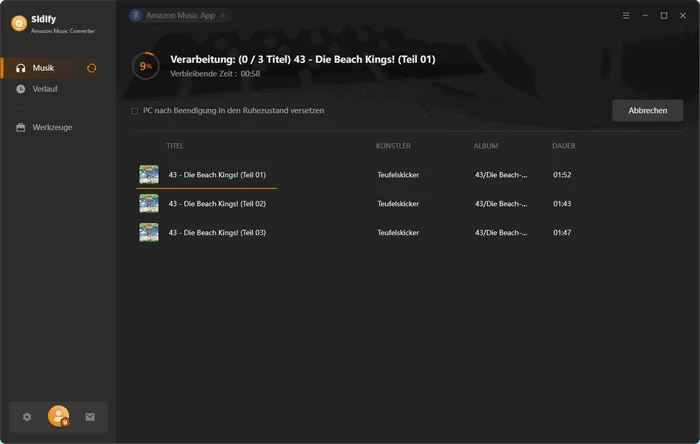Enable sleep-after-completion checkbox
Viewport: 700px width, 444px height.
[x=135, y=111]
